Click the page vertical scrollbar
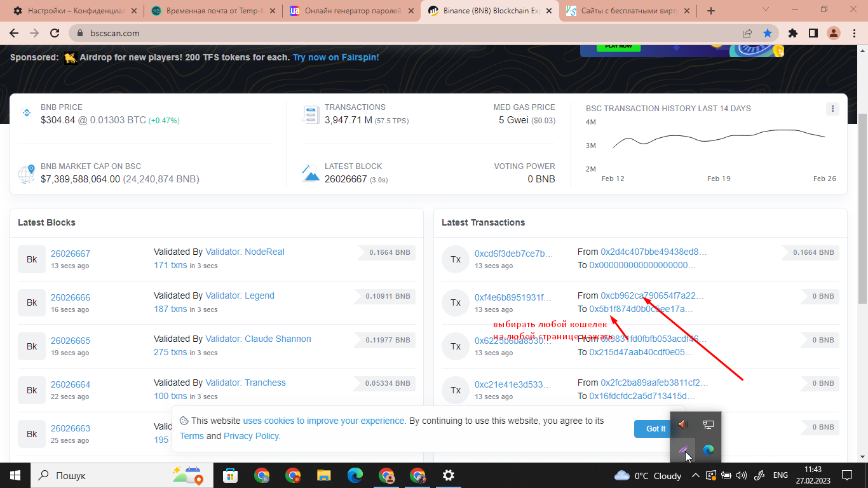This screenshot has height=488, width=868. (862, 210)
